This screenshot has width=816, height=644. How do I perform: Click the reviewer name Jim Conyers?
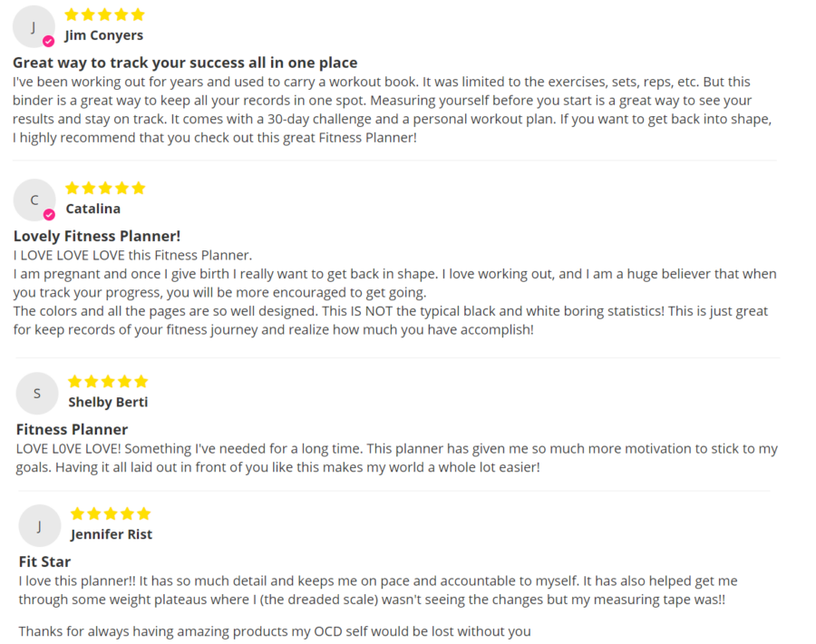click(103, 35)
